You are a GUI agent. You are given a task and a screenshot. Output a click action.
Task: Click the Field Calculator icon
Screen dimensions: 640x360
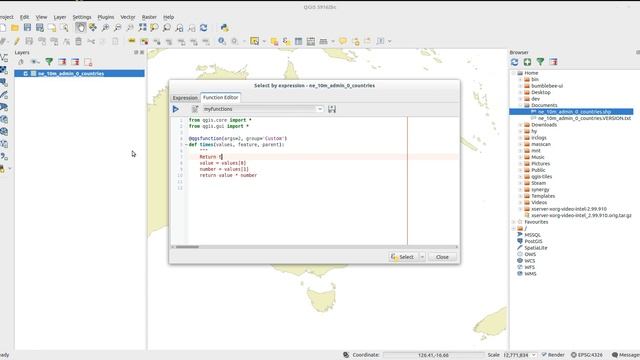[x=311, y=41]
